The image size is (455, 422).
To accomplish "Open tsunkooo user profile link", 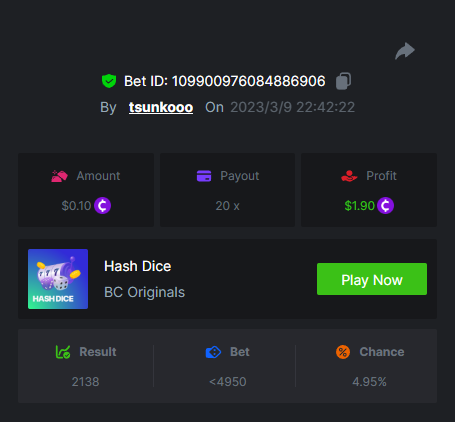I will click(161, 107).
